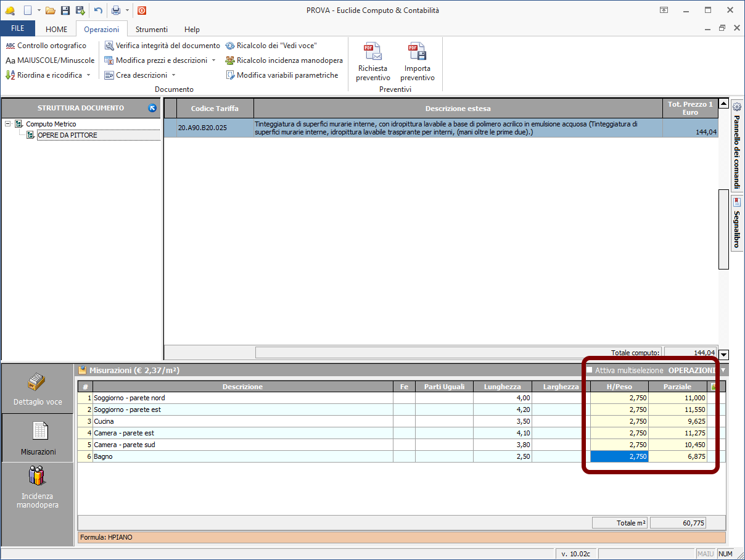Screen dimensions: 745x560
Task: Expand the Crea descrizioni dropdown
Action: tap(173, 75)
